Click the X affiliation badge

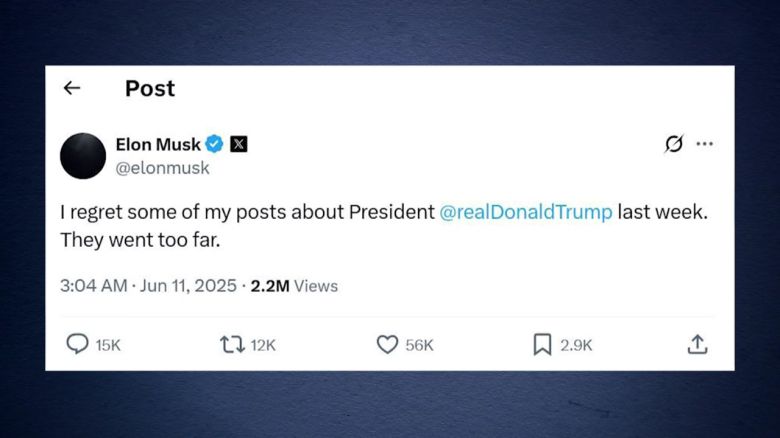(x=239, y=144)
